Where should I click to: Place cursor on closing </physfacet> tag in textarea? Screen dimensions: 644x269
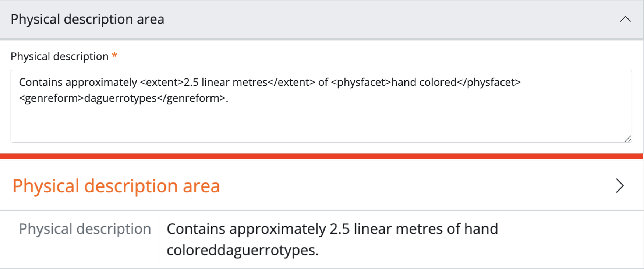point(489,82)
